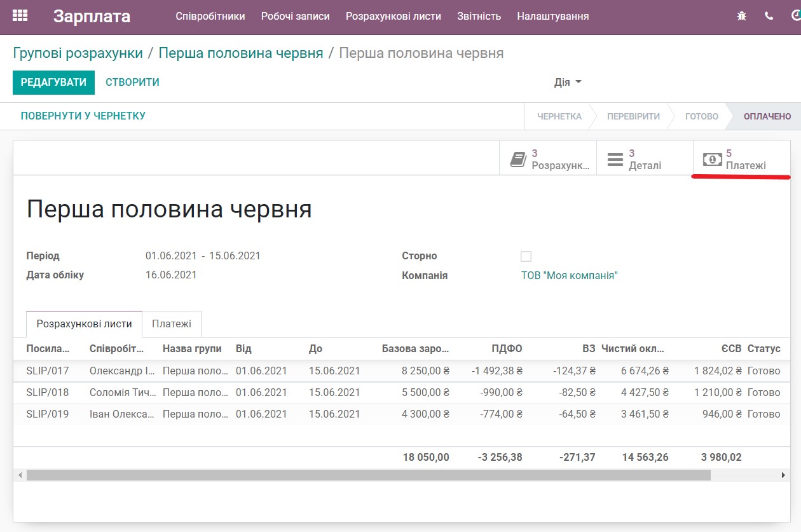Click the debug bug icon in top bar
Viewport: 801px width, 532px height.
741,15
